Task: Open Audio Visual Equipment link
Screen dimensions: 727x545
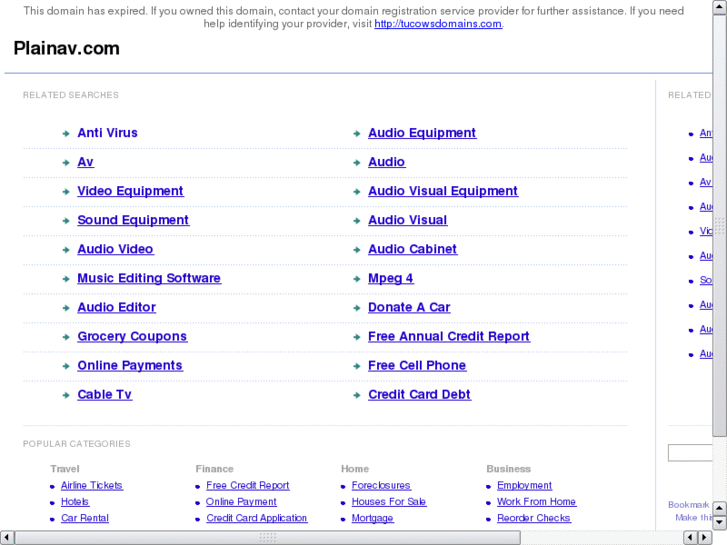Action: pos(443,191)
